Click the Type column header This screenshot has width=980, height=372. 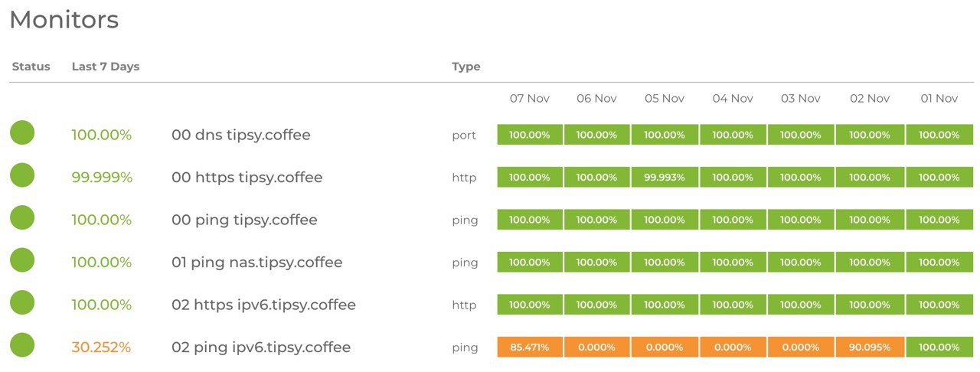pyautogui.click(x=466, y=67)
